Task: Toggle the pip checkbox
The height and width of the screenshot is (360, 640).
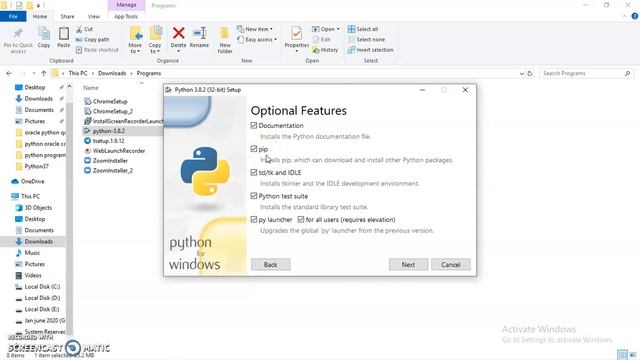Action: click(x=254, y=149)
